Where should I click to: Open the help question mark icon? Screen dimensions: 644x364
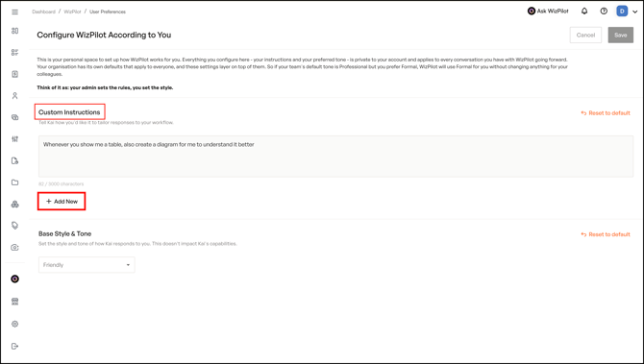click(x=604, y=12)
